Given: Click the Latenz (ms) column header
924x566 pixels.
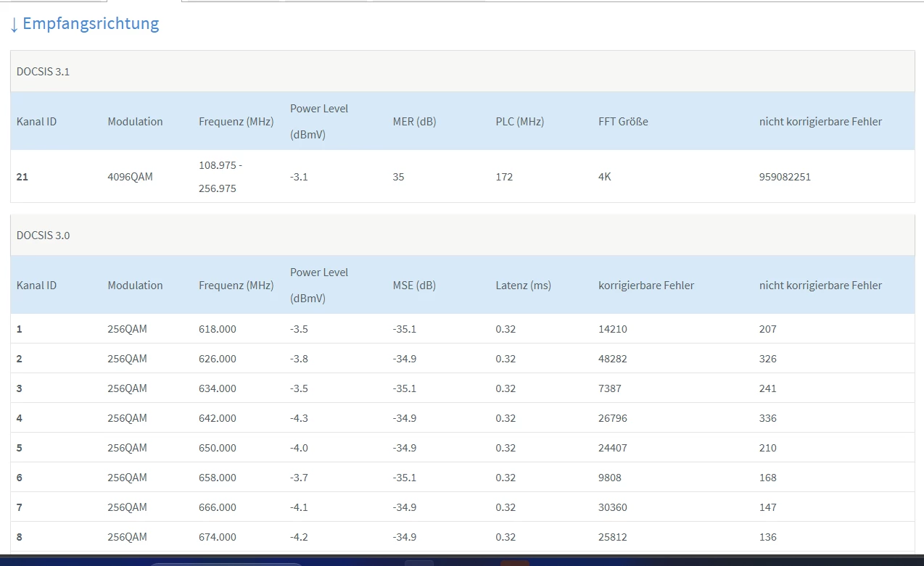Looking at the screenshot, I should (x=523, y=286).
